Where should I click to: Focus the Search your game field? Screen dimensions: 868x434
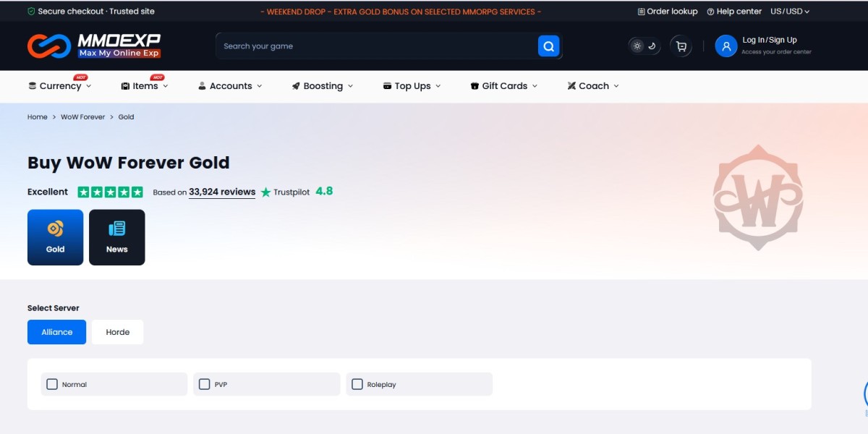click(x=376, y=46)
